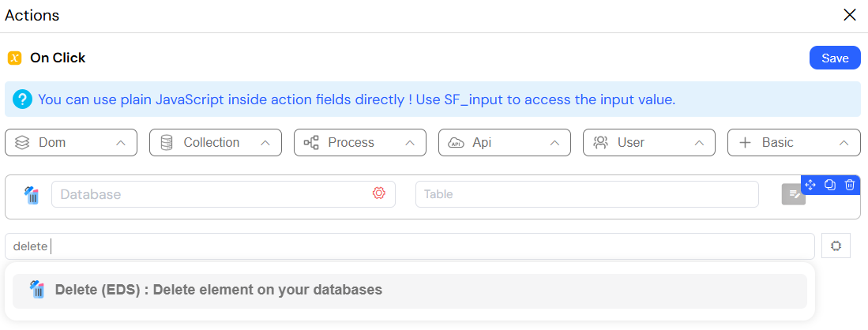The image size is (868, 330).
Task: Save the On Click actions
Action: click(x=835, y=58)
